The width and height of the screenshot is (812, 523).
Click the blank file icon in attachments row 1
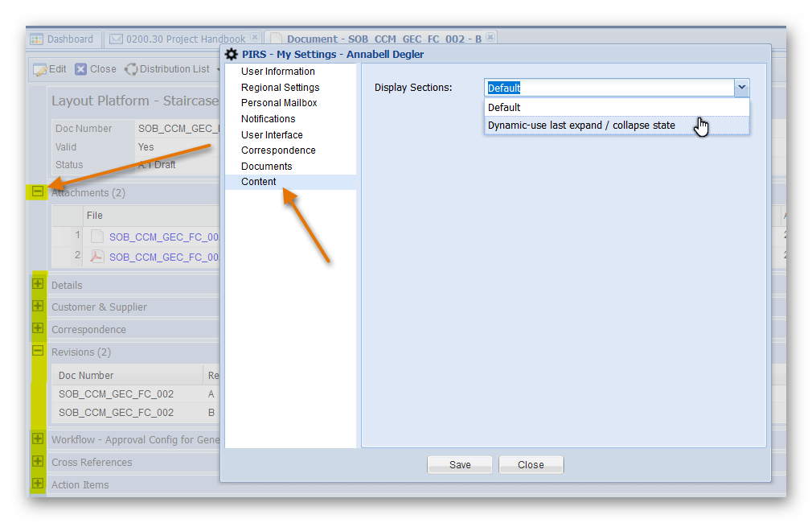pos(96,237)
